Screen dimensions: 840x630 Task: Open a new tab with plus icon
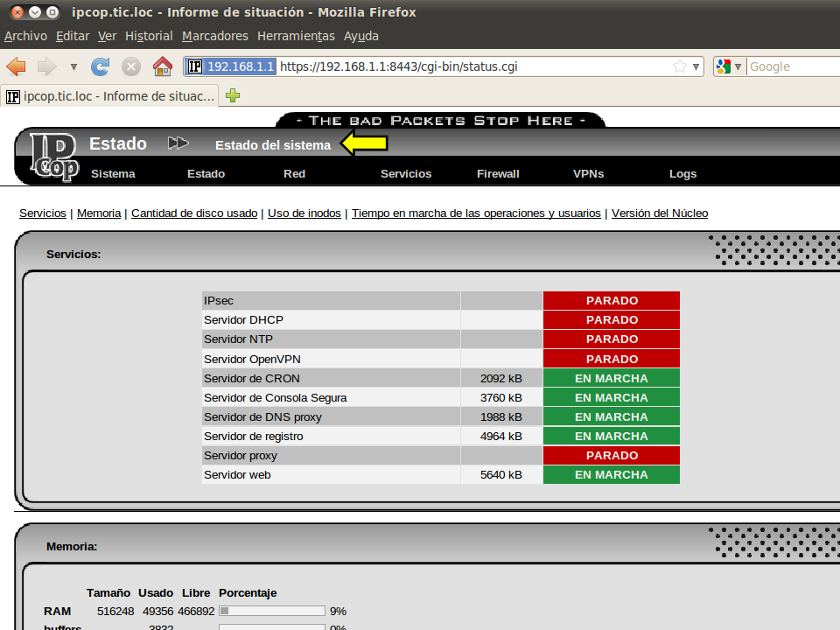point(233,95)
